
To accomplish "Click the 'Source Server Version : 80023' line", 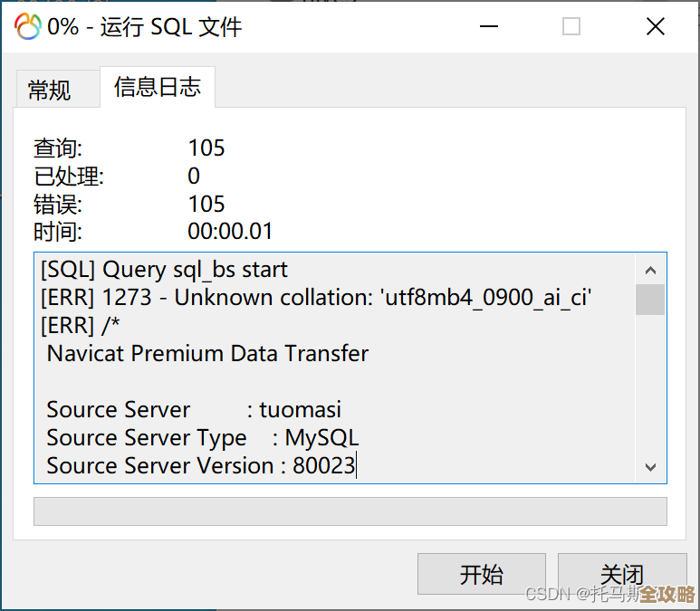I will coord(200,465).
